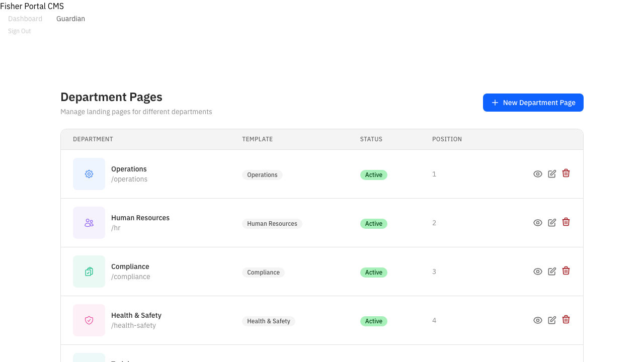Delete the Operations department page
This screenshot has height=362, width=644.
click(x=566, y=173)
